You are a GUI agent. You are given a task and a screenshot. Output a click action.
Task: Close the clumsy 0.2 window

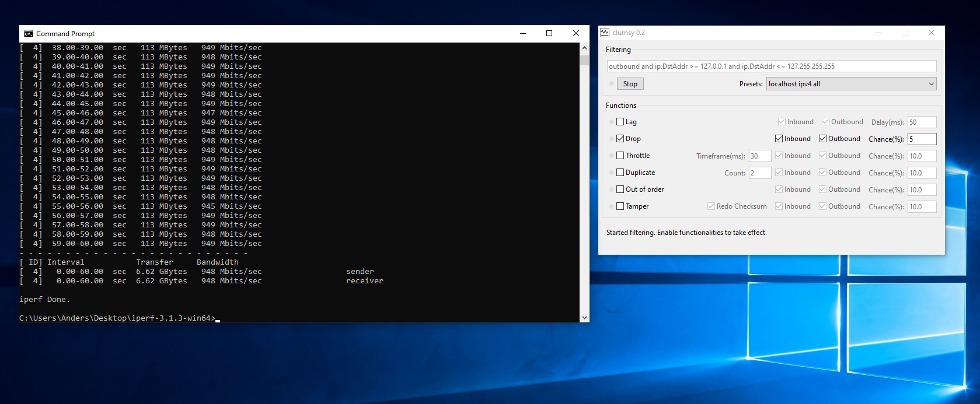coord(932,33)
